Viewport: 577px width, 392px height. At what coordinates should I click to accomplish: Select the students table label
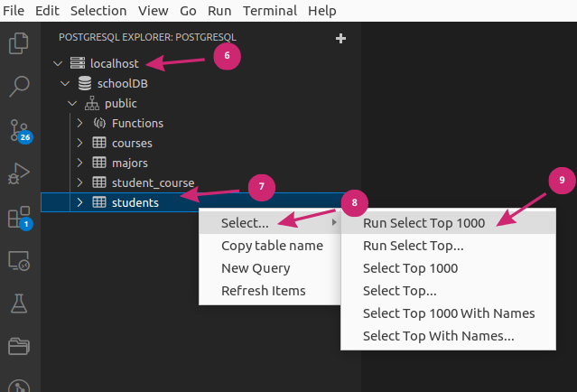pos(135,203)
